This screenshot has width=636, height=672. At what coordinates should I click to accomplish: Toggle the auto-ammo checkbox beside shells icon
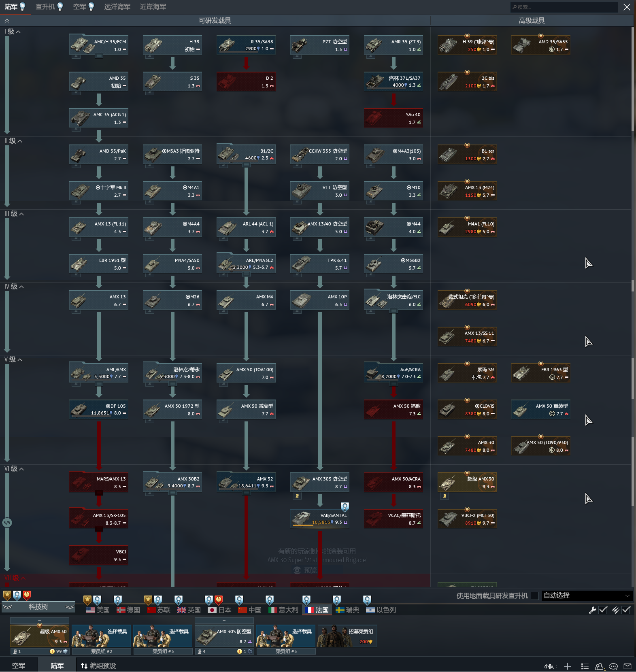tap(626, 610)
